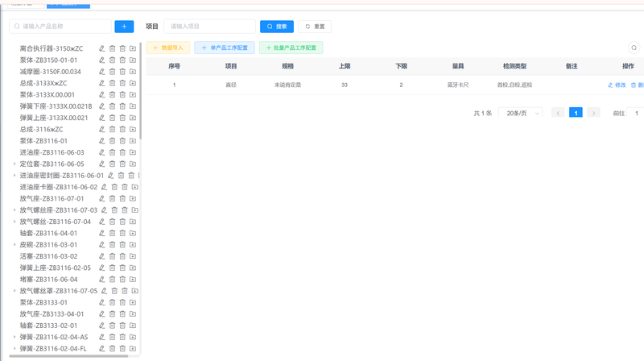This screenshot has width=644, height=361.
Task: Open 批量产品工序配置 configuration
Action: click(291, 48)
